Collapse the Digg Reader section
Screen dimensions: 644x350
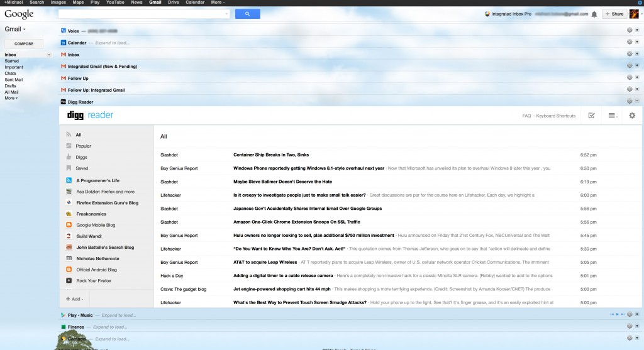tap(636, 101)
